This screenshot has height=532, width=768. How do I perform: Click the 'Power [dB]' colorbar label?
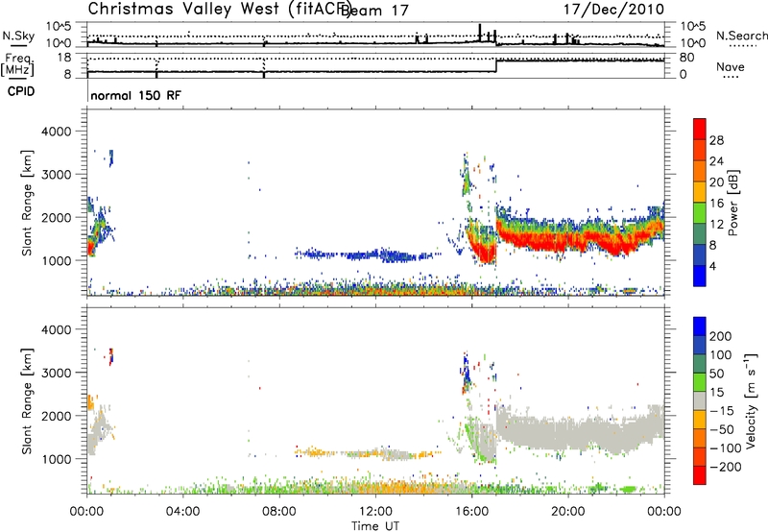click(x=732, y=203)
